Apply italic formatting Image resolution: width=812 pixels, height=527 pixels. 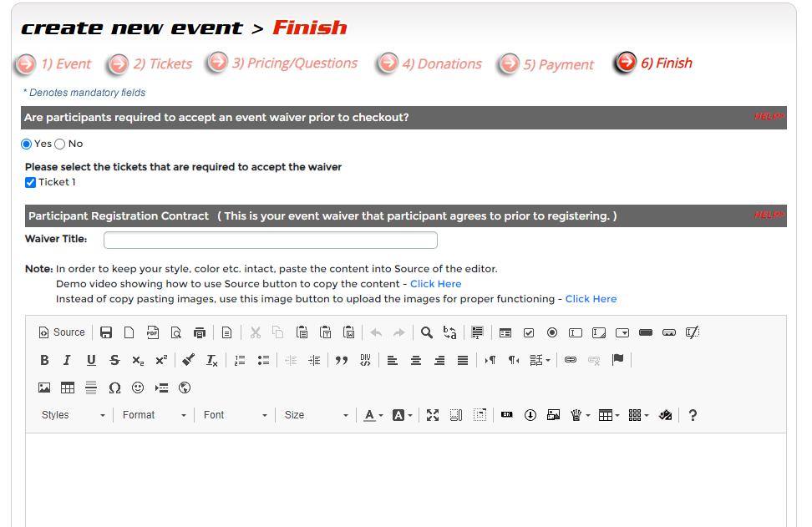point(67,360)
